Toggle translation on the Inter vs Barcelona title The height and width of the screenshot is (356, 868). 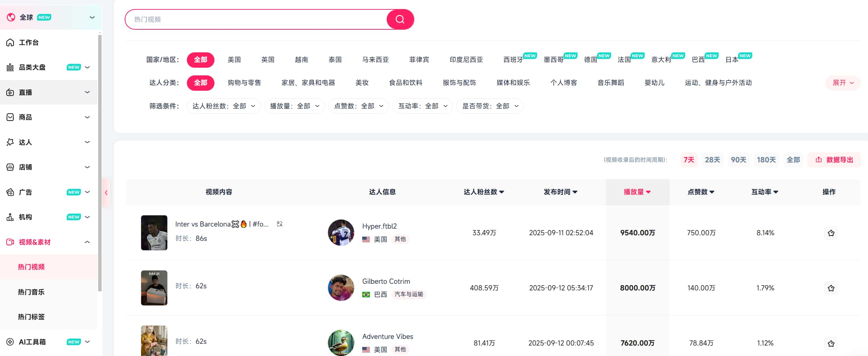click(279, 224)
